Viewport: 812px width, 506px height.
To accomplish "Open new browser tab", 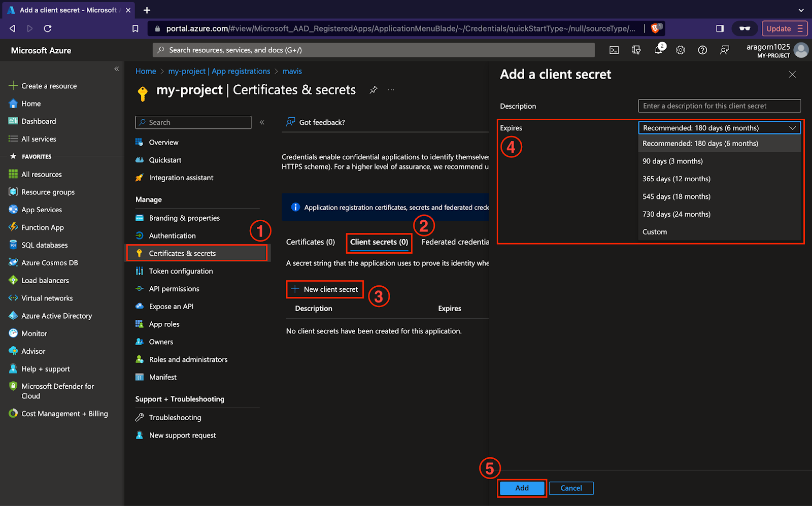I will tap(147, 10).
